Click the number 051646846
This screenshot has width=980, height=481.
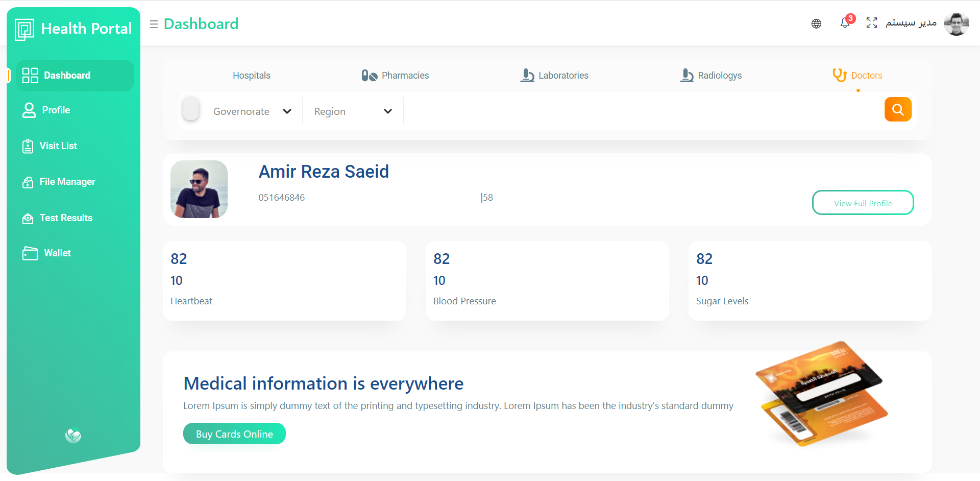point(282,198)
